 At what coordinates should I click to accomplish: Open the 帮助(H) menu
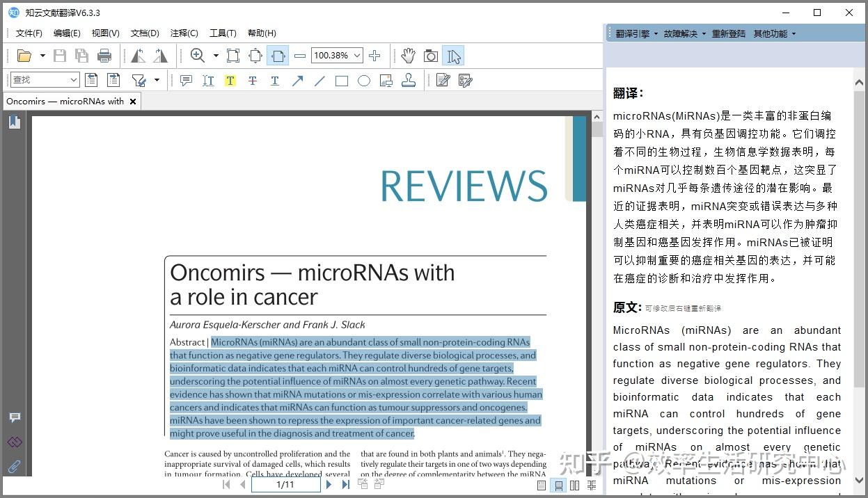point(262,33)
